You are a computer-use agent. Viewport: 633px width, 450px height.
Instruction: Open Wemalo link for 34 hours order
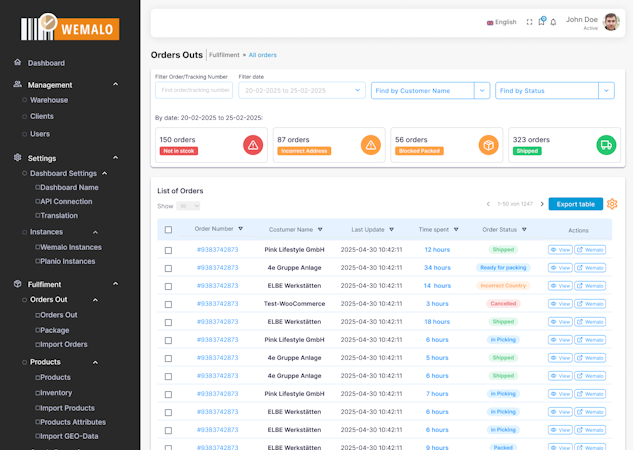pyautogui.click(x=590, y=268)
